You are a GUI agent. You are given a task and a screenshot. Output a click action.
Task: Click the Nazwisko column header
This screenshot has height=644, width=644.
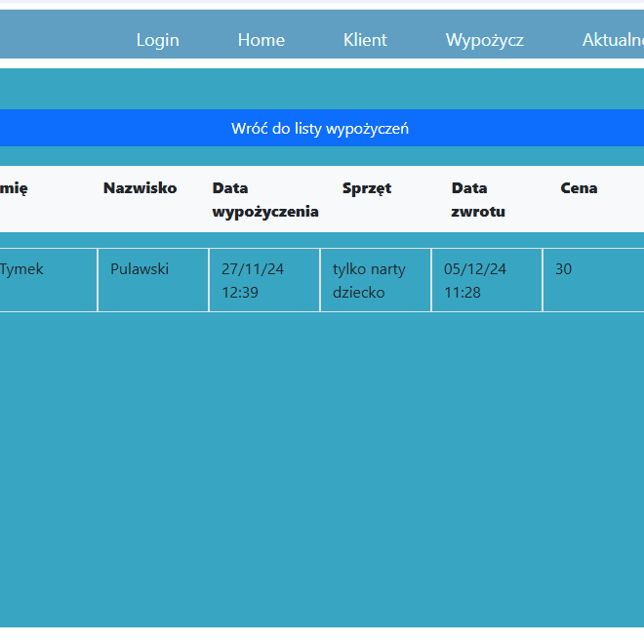140,188
